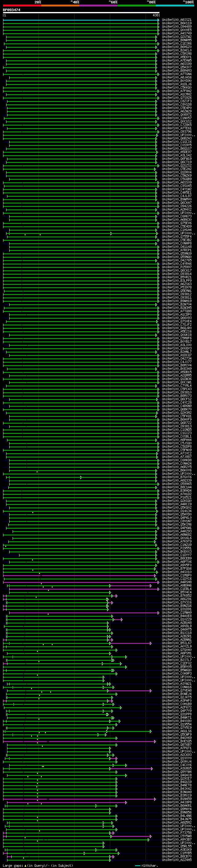Select label UniRef100_Q10ZZ9
This screenshot has height=868, width=197.
(x=177, y=619)
